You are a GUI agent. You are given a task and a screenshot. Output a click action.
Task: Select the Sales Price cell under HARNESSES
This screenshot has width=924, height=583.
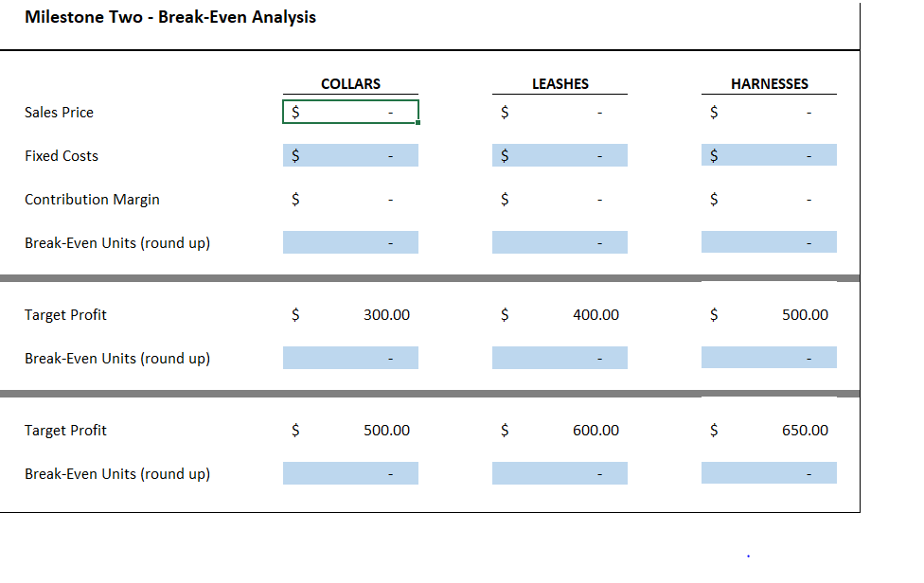pyautogui.click(x=769, y=112)
